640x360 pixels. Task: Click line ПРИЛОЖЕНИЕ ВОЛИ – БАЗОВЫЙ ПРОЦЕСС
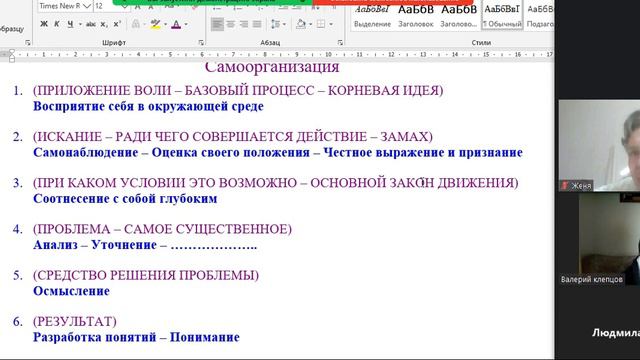click(238, 90)
